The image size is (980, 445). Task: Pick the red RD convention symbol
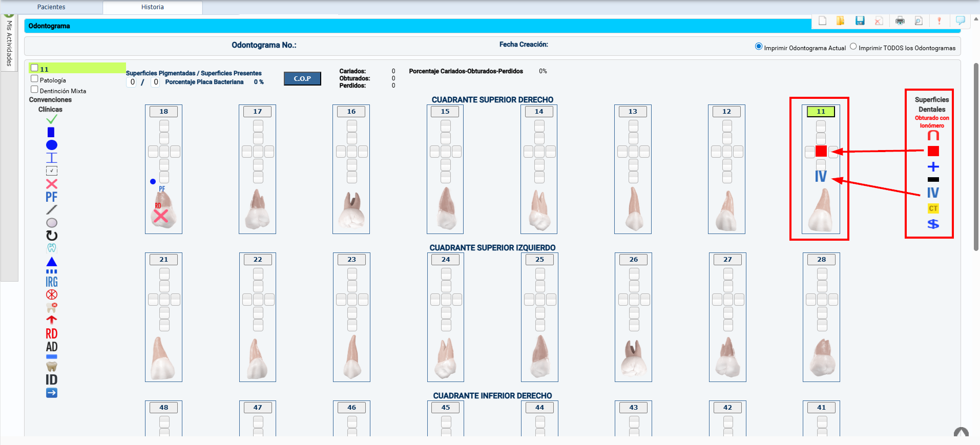click(x=52, y=333)
